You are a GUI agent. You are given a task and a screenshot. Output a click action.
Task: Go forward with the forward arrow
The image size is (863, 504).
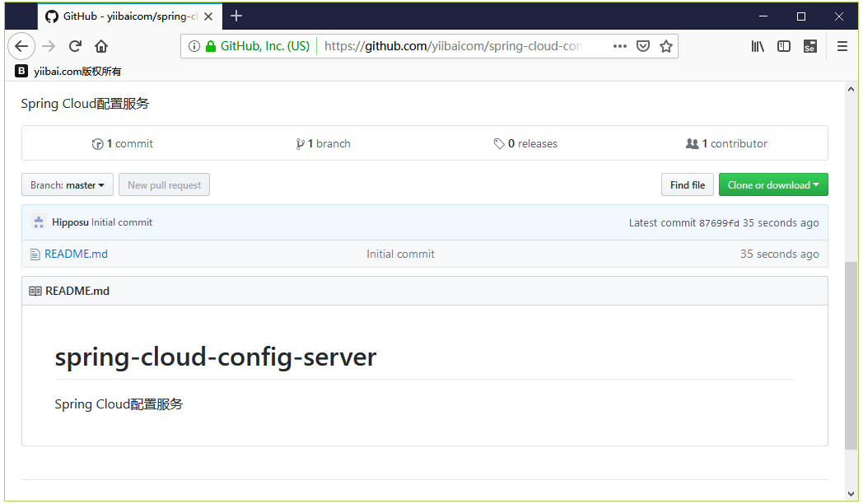click(x=49, y=46)
